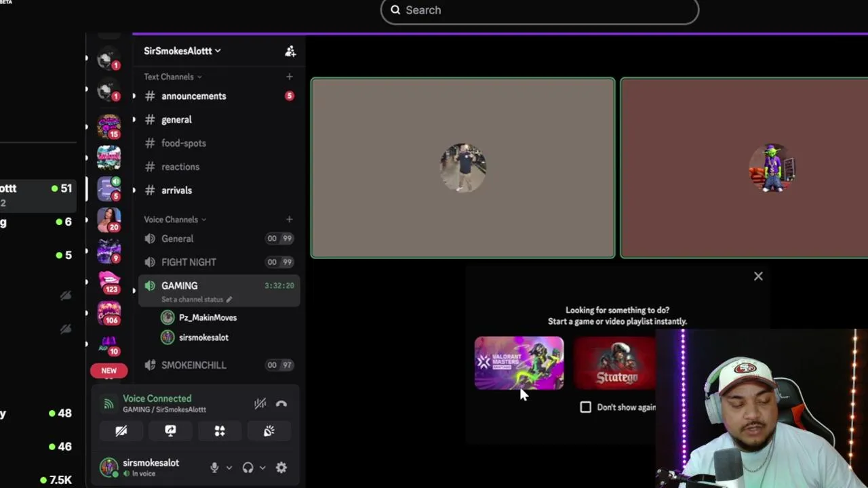Click the Search field
Viewport: 868px width, 488px height.
(540, 11)
